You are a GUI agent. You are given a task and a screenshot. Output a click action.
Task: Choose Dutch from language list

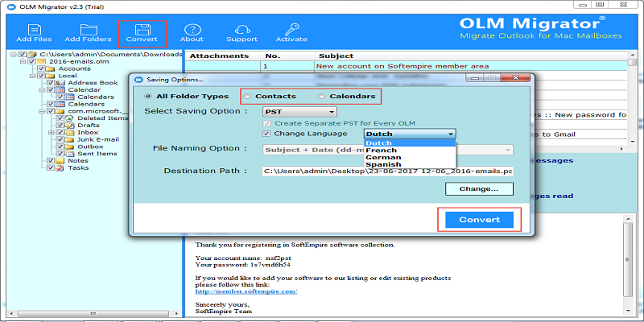(410, 143)
